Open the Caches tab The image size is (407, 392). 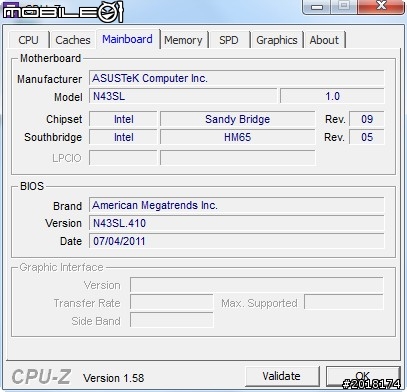(x=73, y=40)
